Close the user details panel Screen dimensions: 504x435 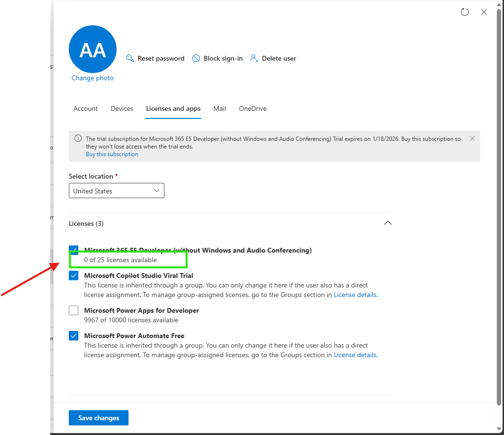[x=484, y=12]
